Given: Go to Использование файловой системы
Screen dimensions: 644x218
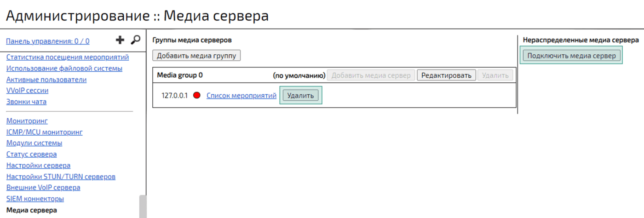Looking at the screenshot, I should (64, 69).
